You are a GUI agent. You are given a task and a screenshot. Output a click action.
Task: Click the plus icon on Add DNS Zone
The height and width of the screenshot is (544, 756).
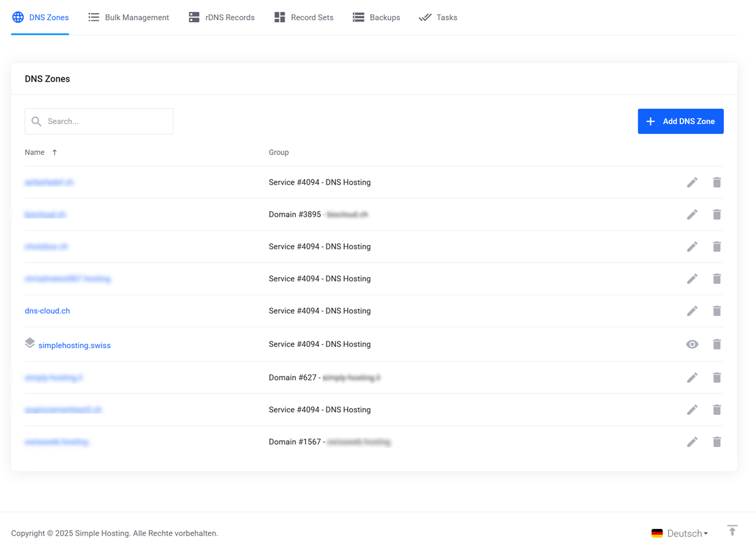(x=650, y=121)
